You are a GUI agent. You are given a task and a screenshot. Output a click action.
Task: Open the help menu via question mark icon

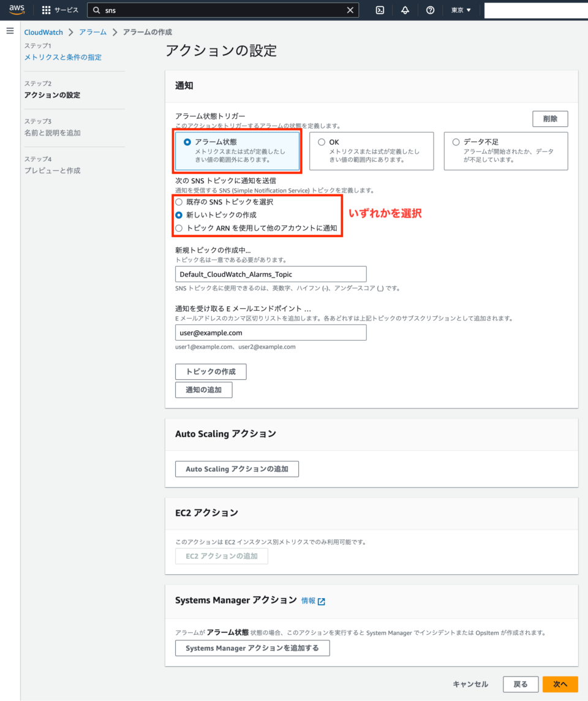click(x=430, y=10)
